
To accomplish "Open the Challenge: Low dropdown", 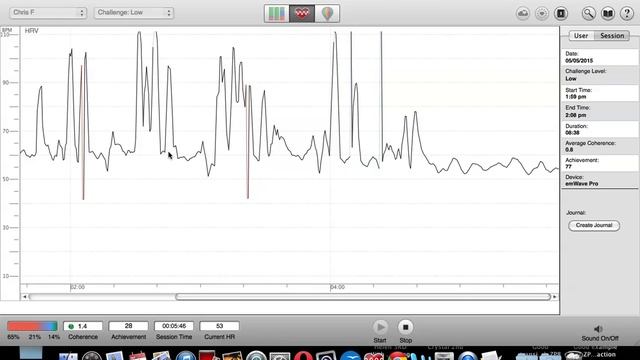I will click(134, 13).
